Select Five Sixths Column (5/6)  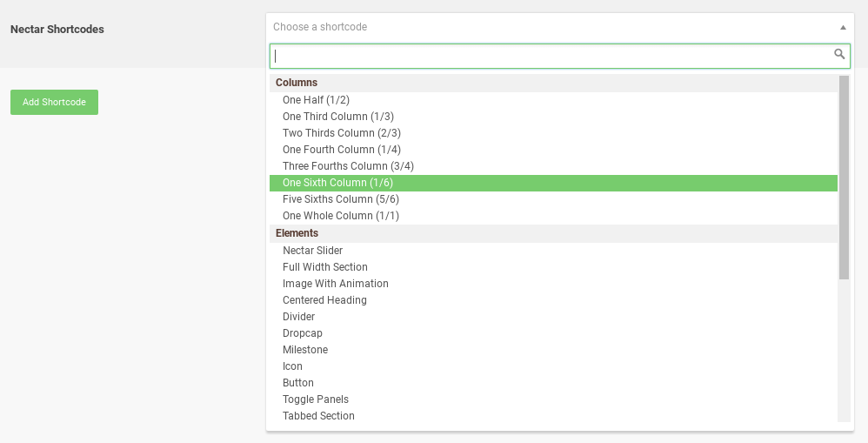553,200
